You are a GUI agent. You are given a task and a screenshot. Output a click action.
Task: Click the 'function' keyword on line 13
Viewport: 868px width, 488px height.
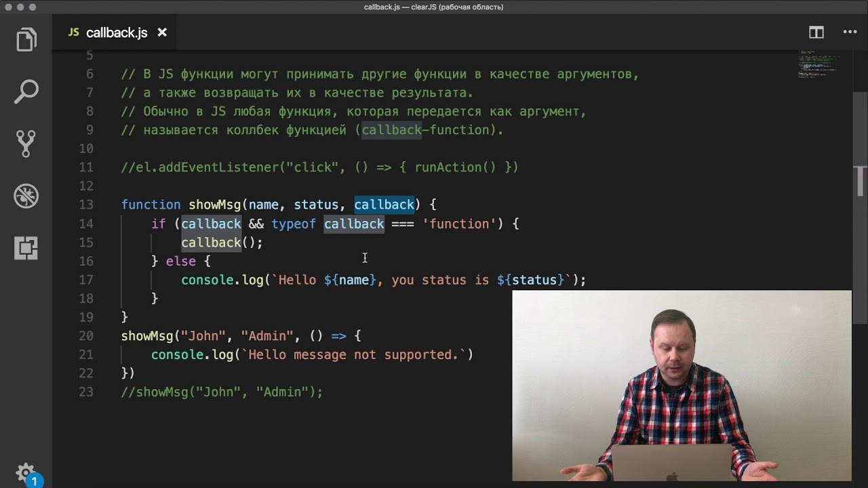click(x=151, y=205)
